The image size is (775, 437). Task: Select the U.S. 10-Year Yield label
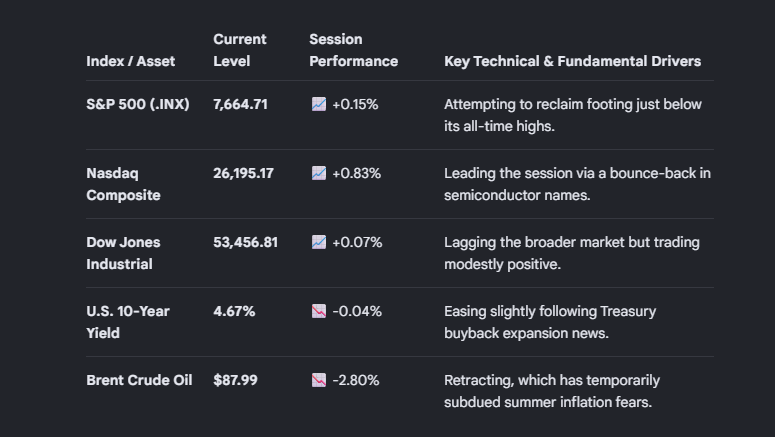click(128, 322)
